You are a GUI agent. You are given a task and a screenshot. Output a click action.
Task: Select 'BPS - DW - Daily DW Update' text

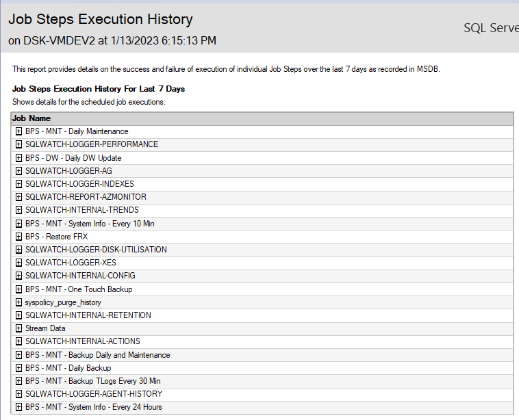(x=73, y=158)
